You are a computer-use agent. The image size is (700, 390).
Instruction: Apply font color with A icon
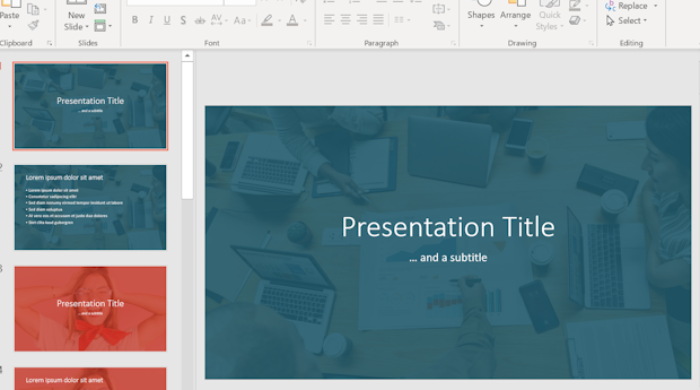pyautogui.click(x=292, y=20)
